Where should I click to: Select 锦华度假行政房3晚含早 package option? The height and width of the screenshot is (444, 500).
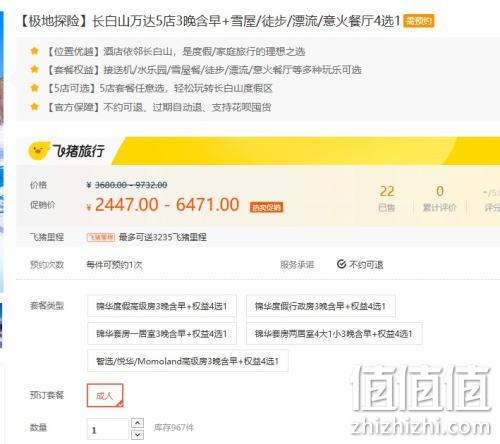321,306
